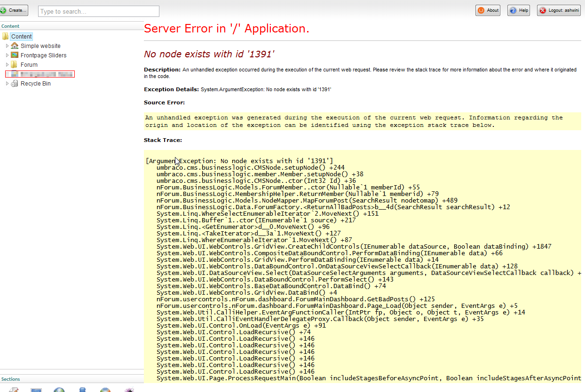
Task: Click the 'Source Error:' label
Action: pyautogui.click(x=164, y=102)
